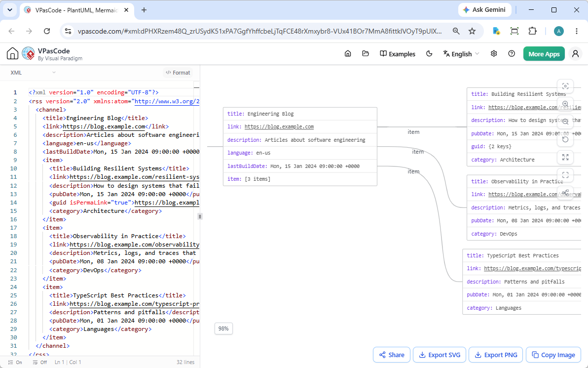
Task: Click the 32 lines status text
Action: click(185, 363)
